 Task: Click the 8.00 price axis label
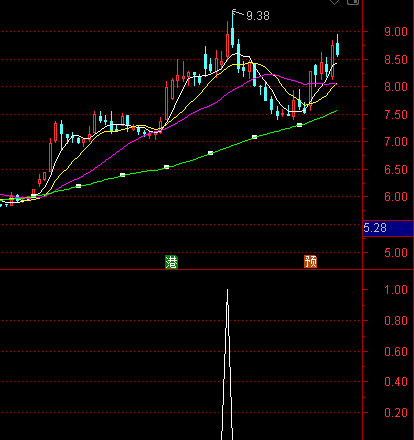[x=396, y=87]
